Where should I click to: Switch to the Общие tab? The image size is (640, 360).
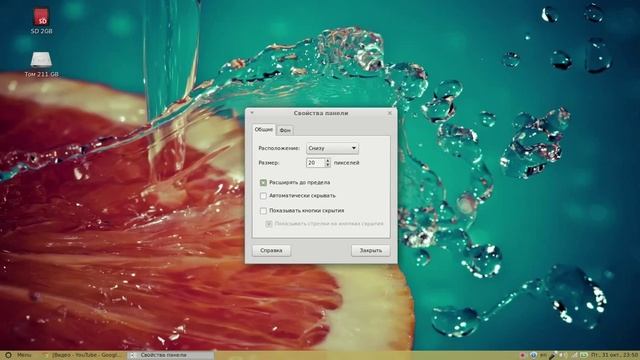[264, 129]
